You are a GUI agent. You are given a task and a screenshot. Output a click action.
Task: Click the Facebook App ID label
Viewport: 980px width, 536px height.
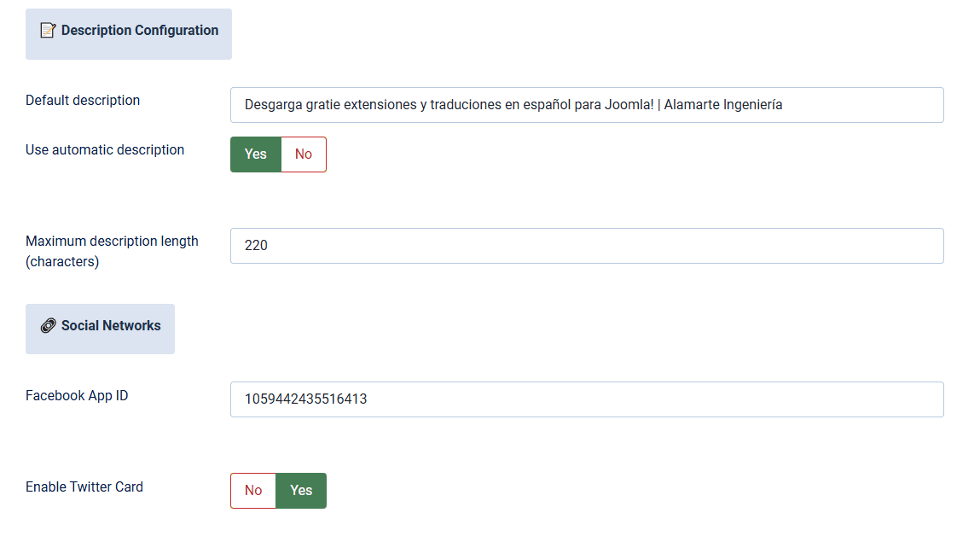(x=77, y=396)
